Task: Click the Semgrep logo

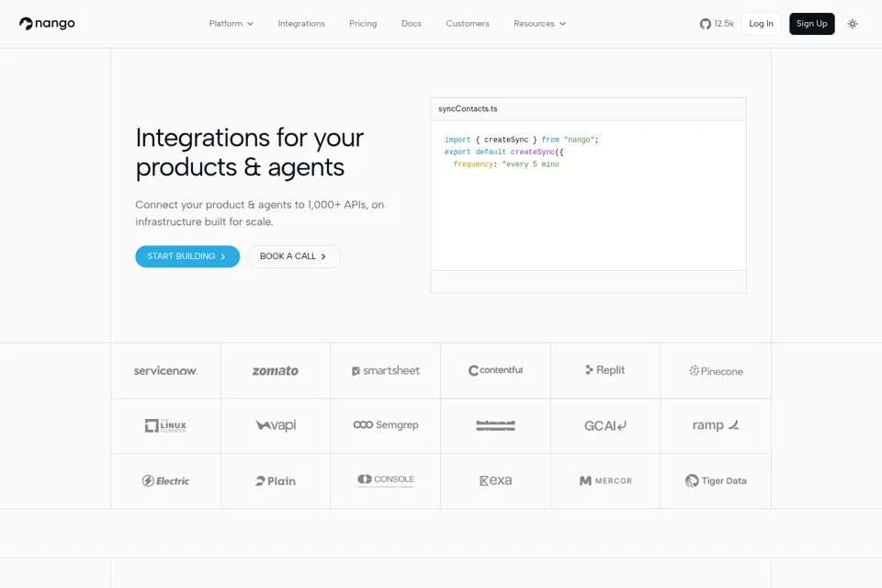Action: point(386,424)
